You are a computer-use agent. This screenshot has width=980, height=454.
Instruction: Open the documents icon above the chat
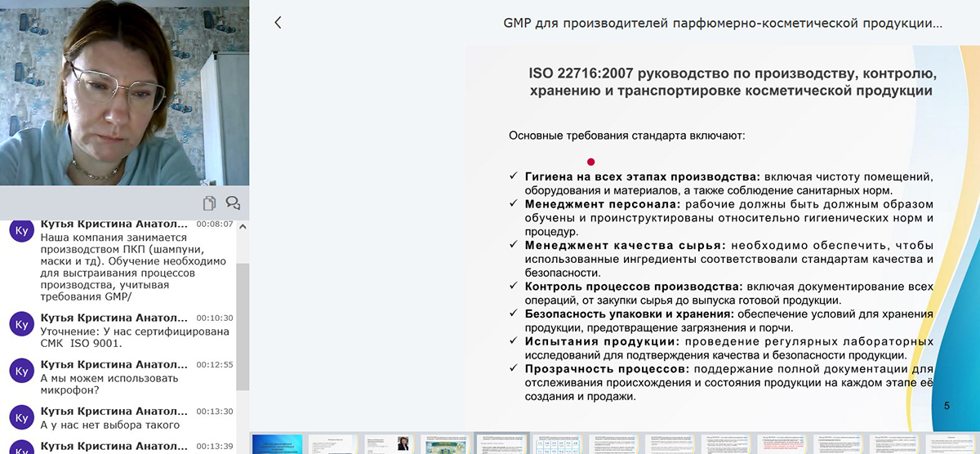[210, 203]
